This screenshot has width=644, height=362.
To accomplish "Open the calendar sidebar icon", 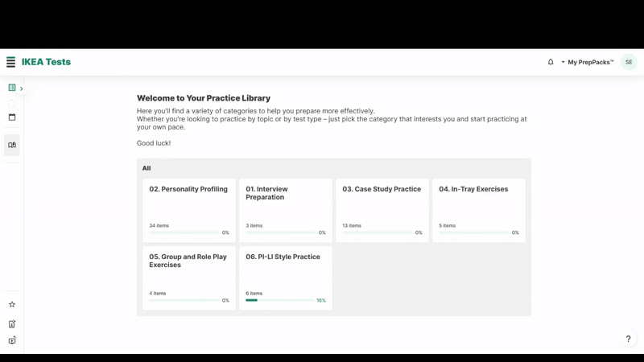I will (12, 117).
